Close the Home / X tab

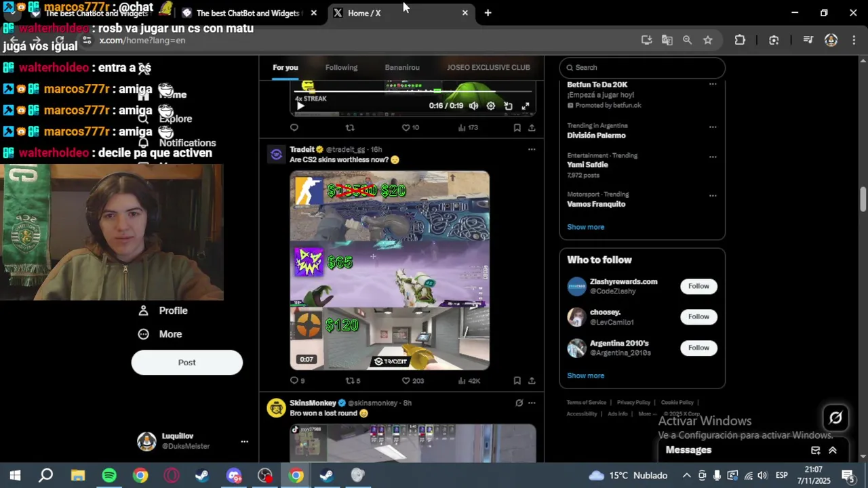point(465,13)
